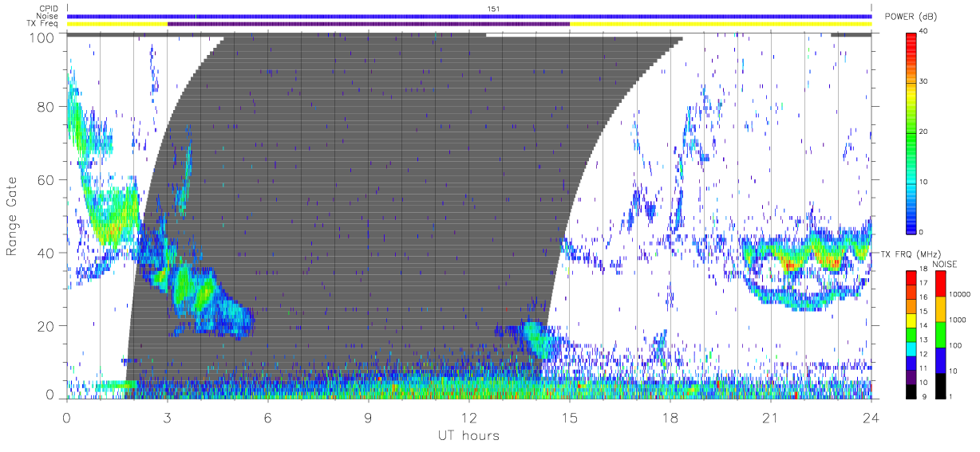Select the 'CPID' row label
Image resolution: width=980 pixels, height=452 pixels.
[49, 9]
